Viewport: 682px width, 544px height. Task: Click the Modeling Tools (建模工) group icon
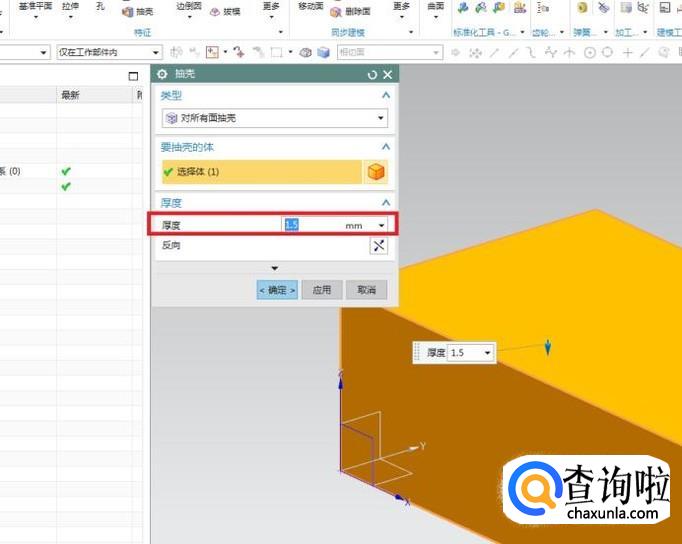point(665,7)
